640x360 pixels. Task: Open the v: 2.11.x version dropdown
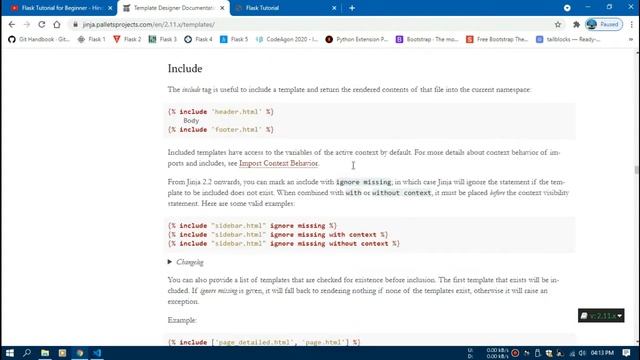click(x=601, y=316)
